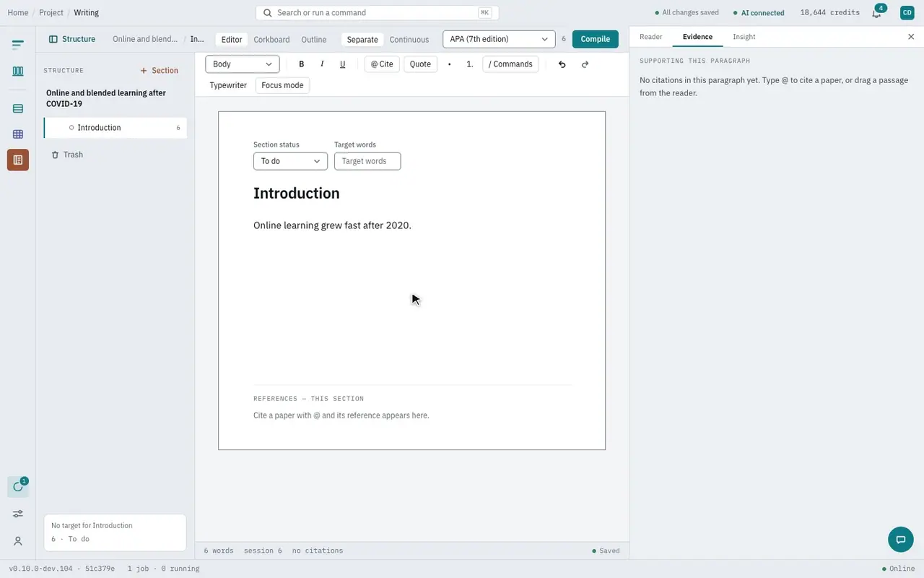Add a new Section in Structure
Image resolution: width=924 pixels, height=578 pixels.
160,71
